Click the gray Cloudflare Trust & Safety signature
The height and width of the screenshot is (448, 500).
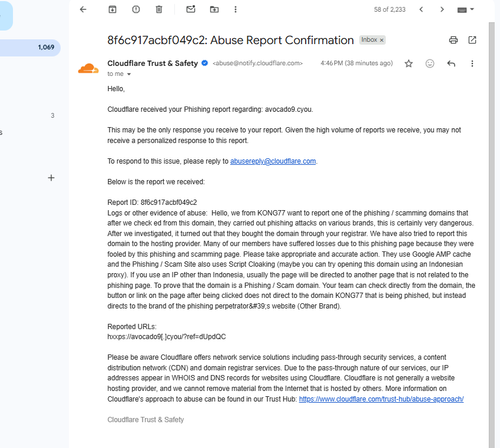click(x=145, y=419)
